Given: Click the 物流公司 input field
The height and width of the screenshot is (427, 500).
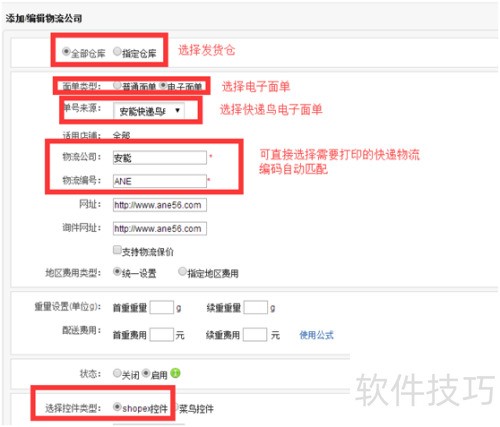Looking at the screenshot, I should point(160,157).
